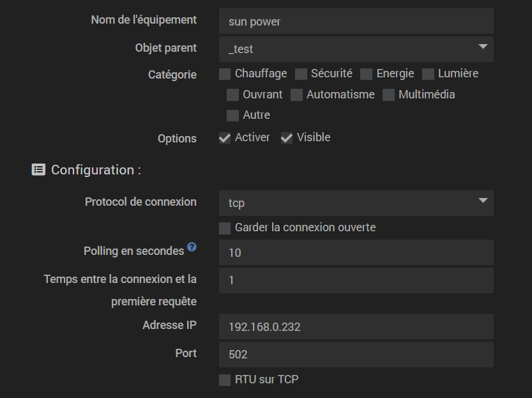Screen dimensions: 532x398
Task: Check the RTU sur TCP box
Action: point(225,380)
